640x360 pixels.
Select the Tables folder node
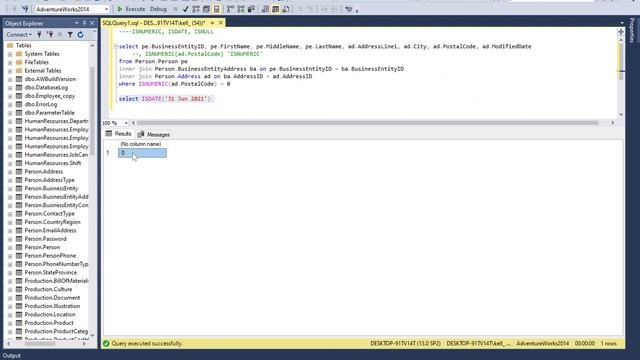coord(24,45)
